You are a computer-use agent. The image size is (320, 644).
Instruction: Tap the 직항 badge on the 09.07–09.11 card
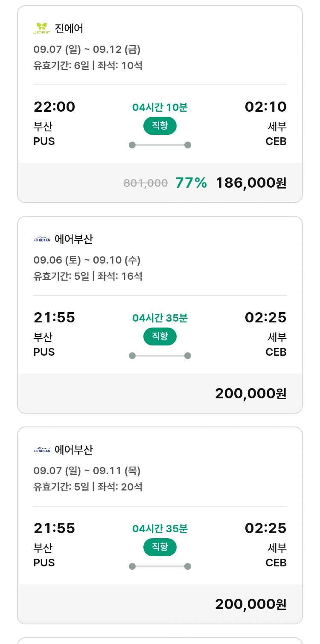pyautogui.click(x=160, y=547)
